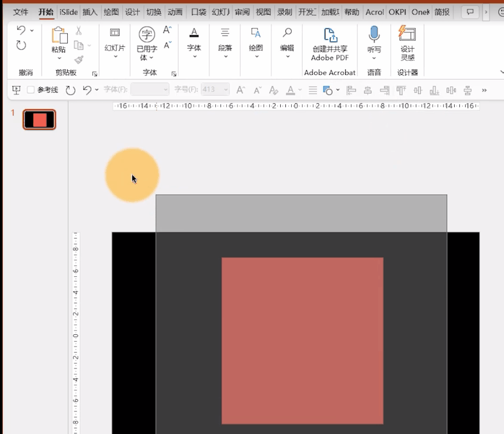Click the font color A icon in quick toolbar
Viewport: 504px width, 434px height.
291,90
